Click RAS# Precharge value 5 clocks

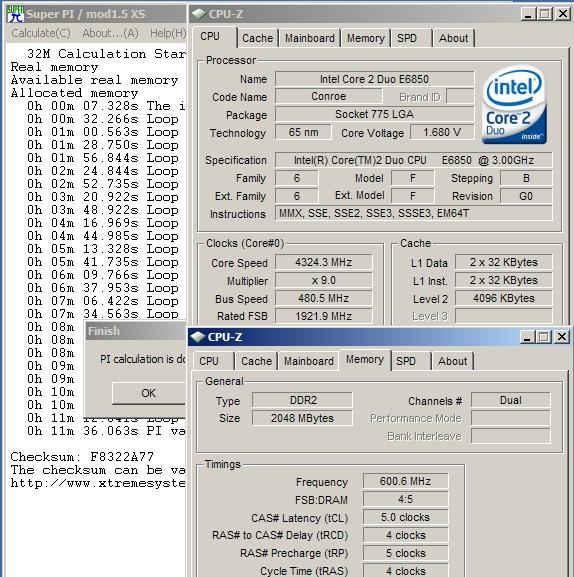click(x=405, y=553)
